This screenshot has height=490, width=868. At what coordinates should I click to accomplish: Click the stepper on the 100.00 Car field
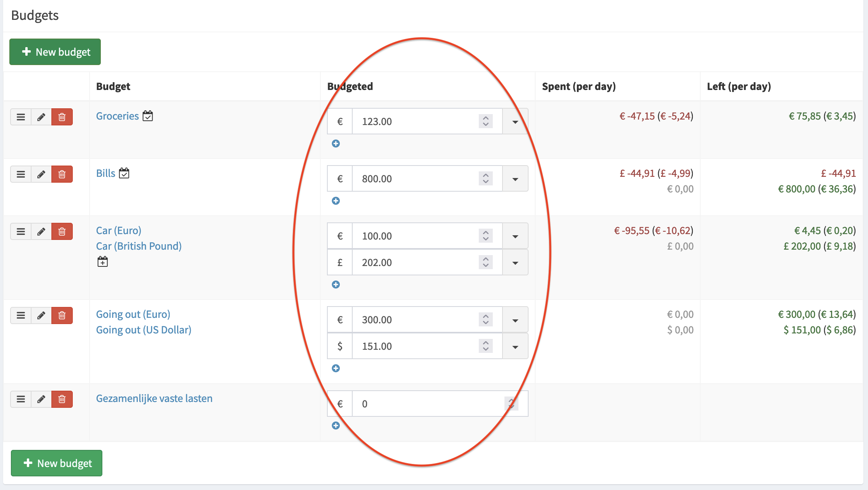(486, 236)
